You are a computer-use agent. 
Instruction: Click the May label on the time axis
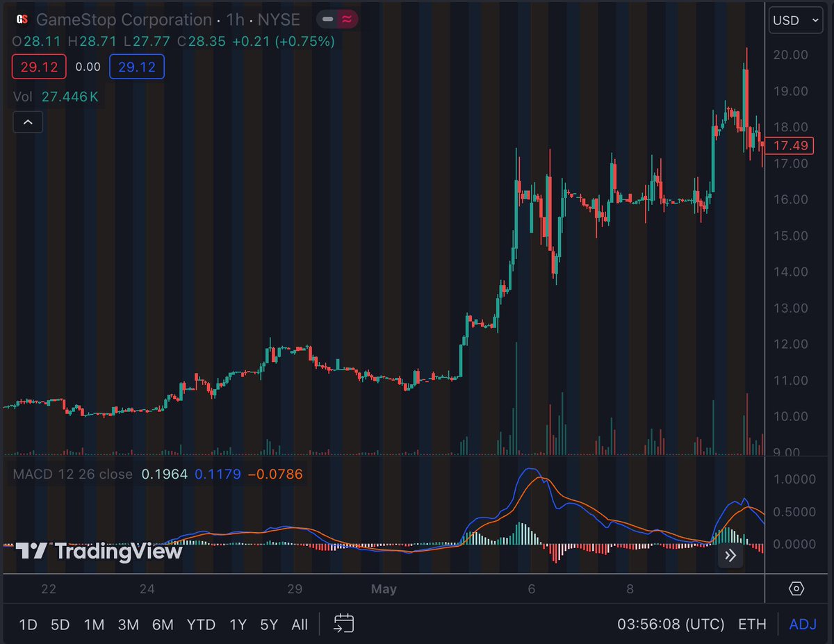[384, 589]
